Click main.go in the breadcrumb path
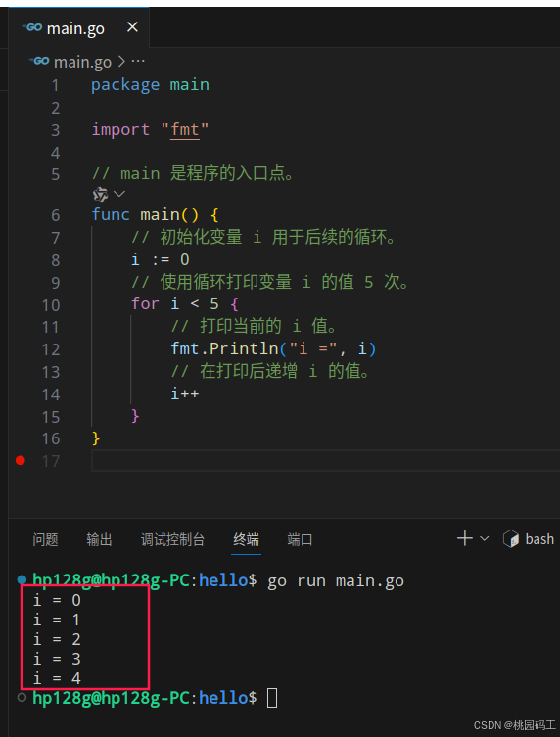560x737 pixels. click(x=82, y=62)
